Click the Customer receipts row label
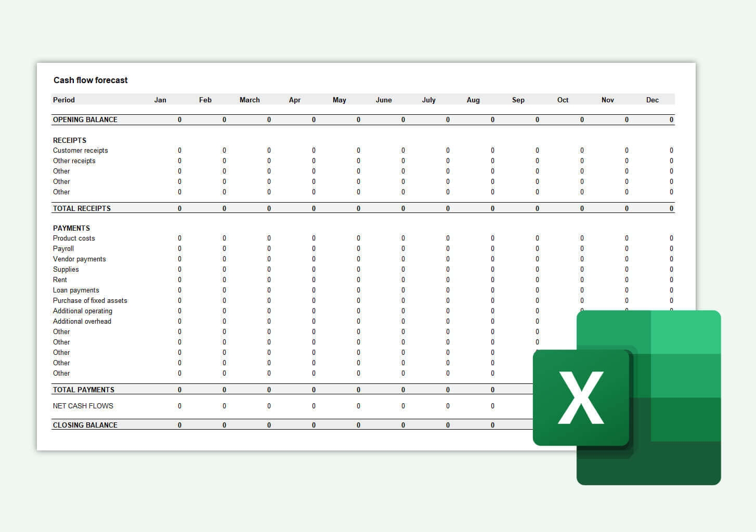 coord(81,150)
